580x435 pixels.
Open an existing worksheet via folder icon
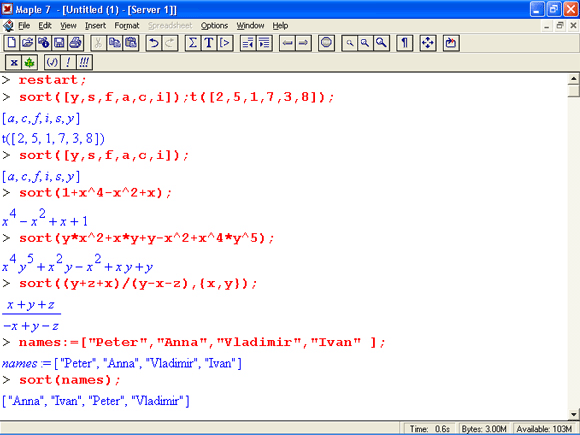tap(27, 43)
